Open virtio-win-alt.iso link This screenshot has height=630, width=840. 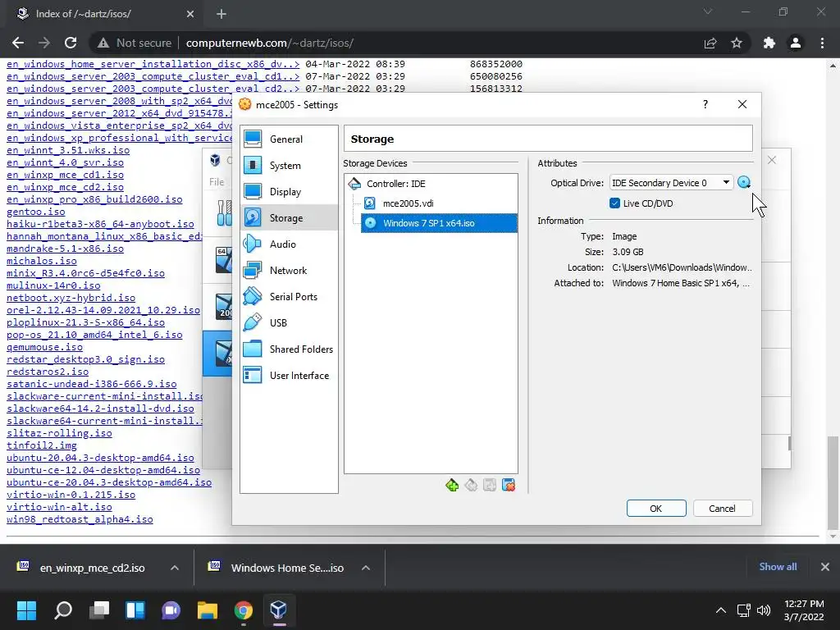pos(59,507)
